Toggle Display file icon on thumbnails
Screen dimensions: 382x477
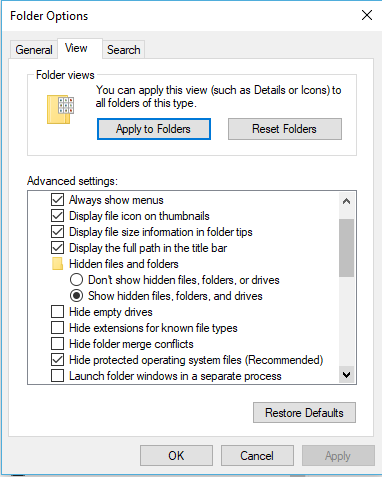click(x=57, y=216)
